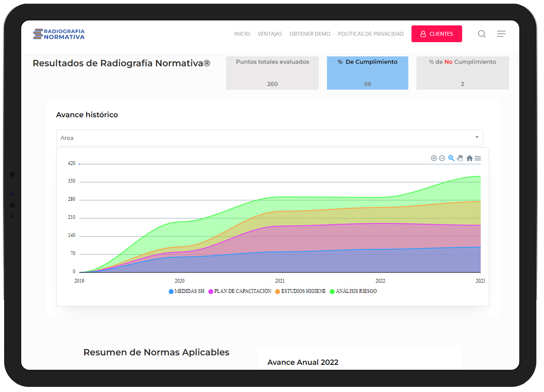Click the red CLIENTES button
The image size is (544, 392).
click(x=437, y=34)
